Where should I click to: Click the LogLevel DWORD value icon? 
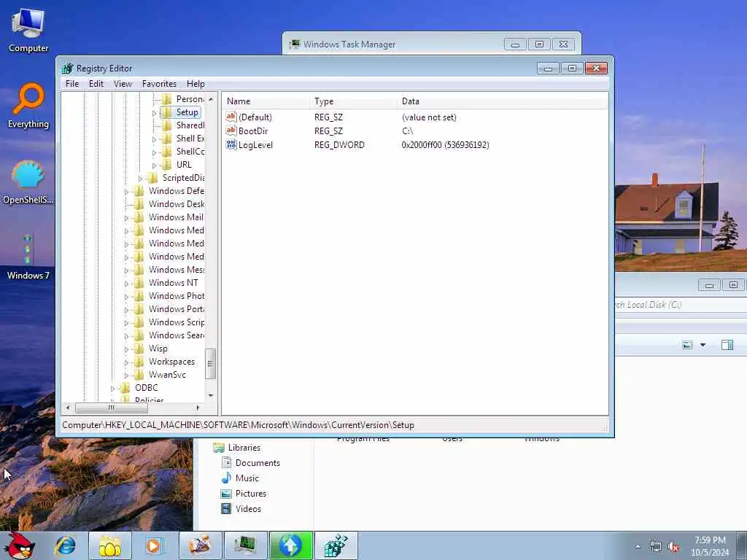[x=231, y=144]
